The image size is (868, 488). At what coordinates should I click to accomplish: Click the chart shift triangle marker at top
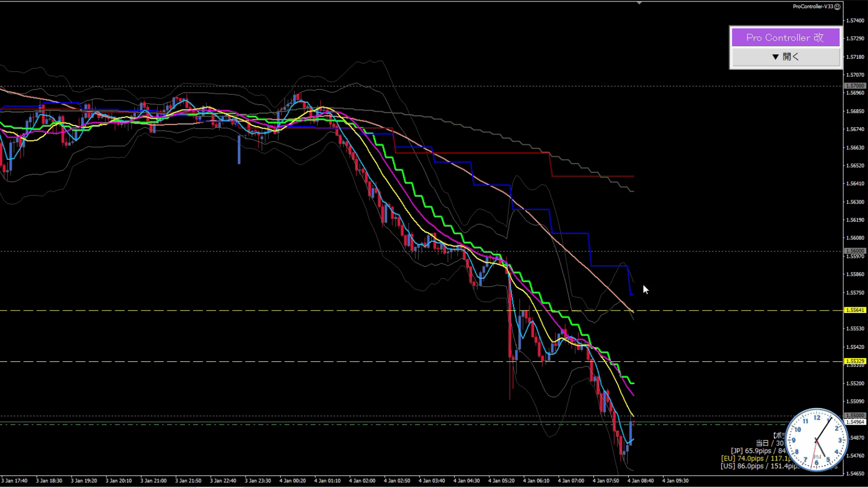(x=640, y=3)
